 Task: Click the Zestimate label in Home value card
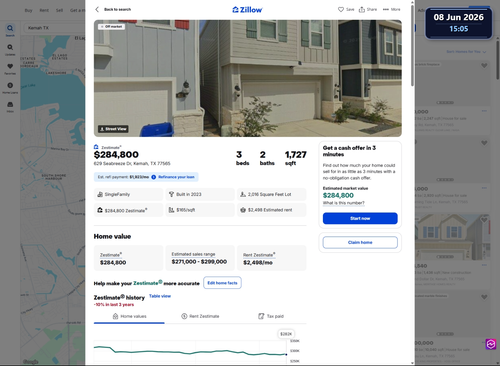click(x=111, y=255)
